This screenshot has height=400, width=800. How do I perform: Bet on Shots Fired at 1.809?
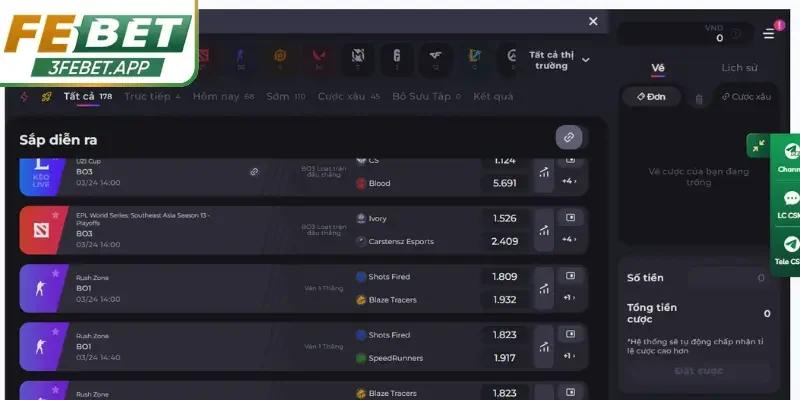coord(505,277)
